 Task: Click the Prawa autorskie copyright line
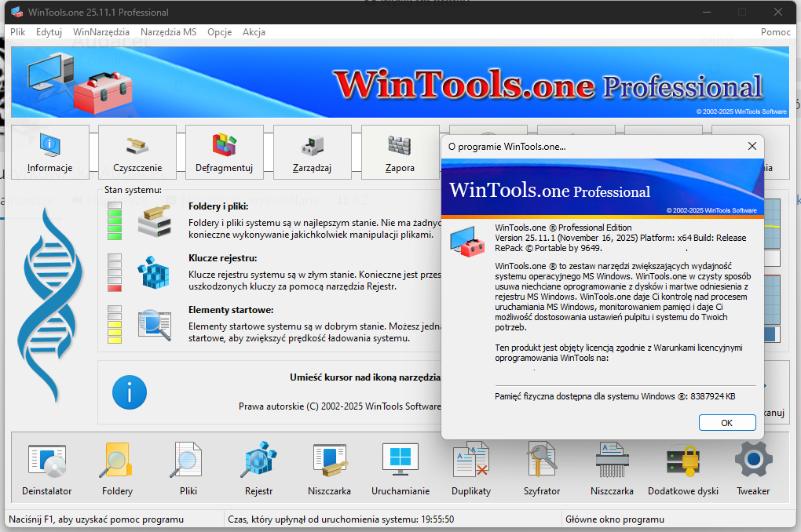[340, 406]
